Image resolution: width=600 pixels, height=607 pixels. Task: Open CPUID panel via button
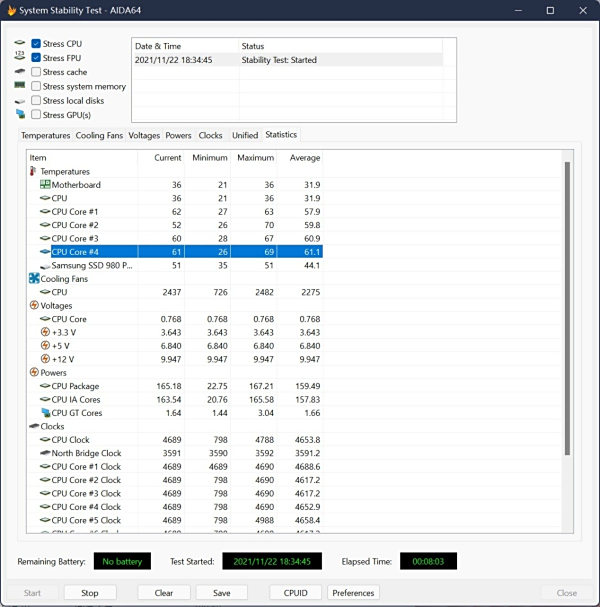coord(294,592)
